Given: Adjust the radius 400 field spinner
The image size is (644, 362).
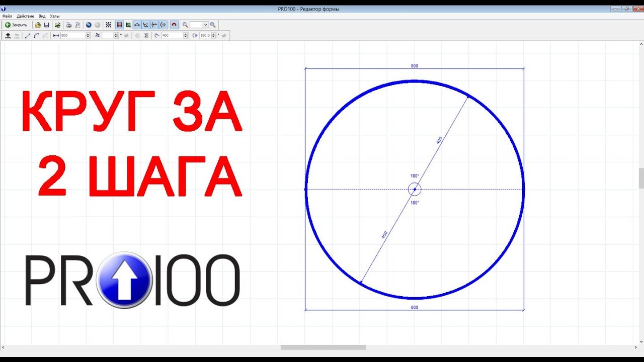Looking at the screenshot, I should tap(186, 36).
